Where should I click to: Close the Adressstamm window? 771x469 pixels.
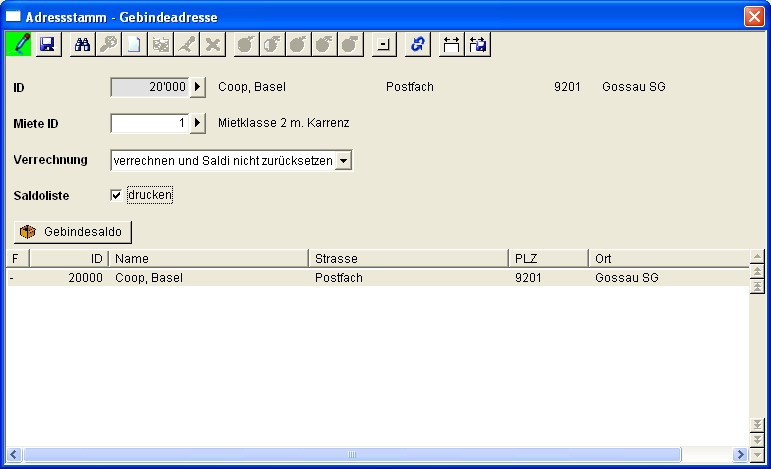(754, 16)
